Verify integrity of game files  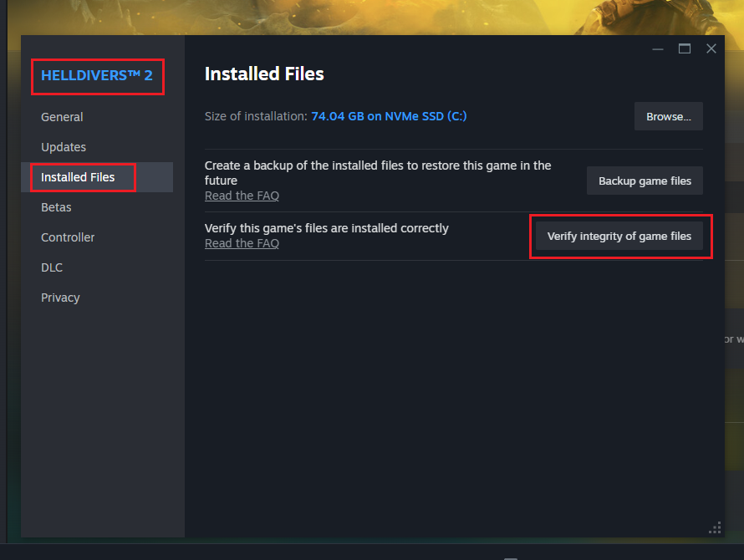[x=619, y=237]
